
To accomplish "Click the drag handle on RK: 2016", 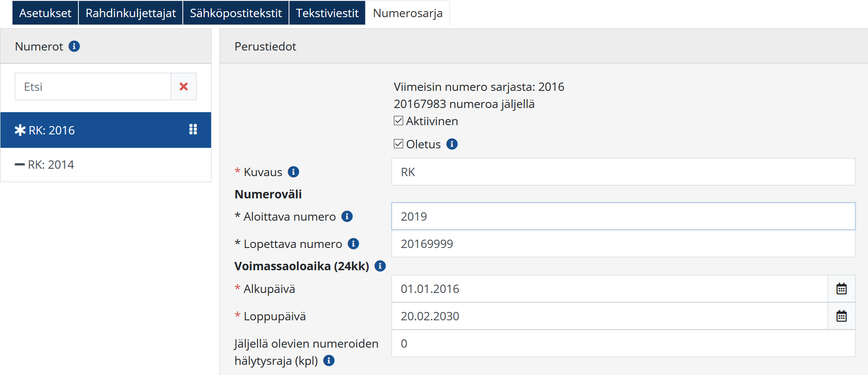I will coord(193,130).
